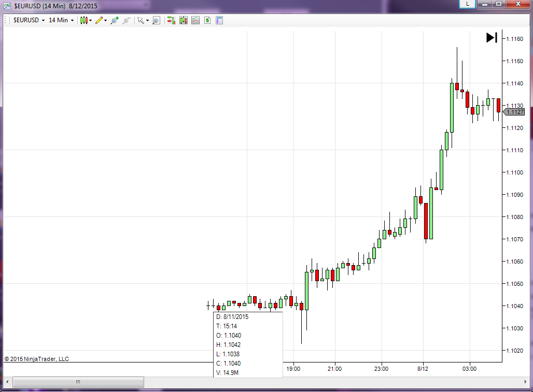Click the 'D: 8/11/2015' tooltip line
The width and height of the screenshot is (533, 392).
click(232, 317)
